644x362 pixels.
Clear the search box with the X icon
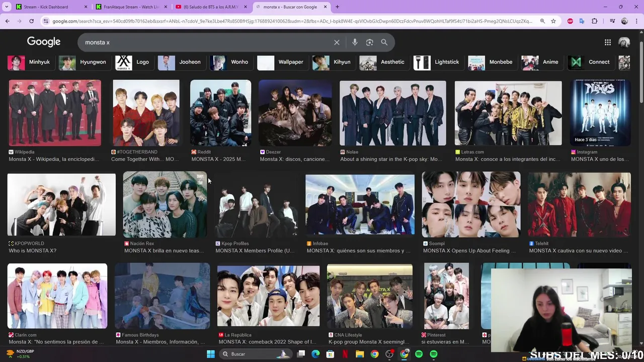coord(337,42)
